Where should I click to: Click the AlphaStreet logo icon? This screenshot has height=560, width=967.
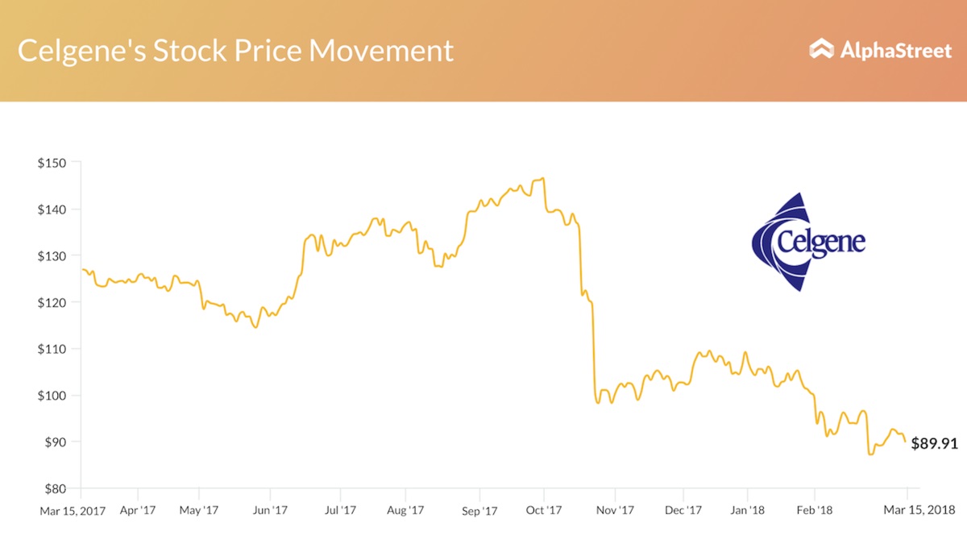821,49
